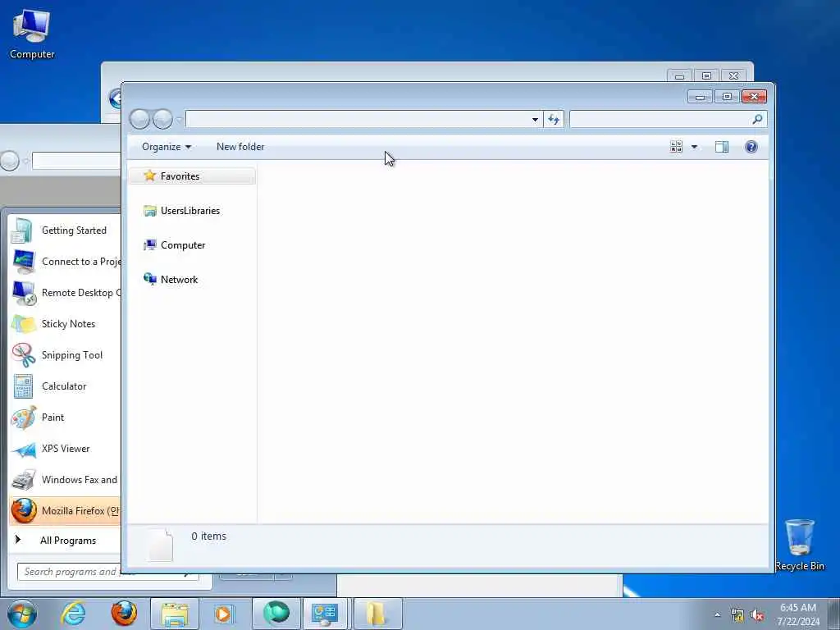Toggle the preview pane icon
Image resolution: width=840 pixels, height=630 pixels.
[722, 147]
